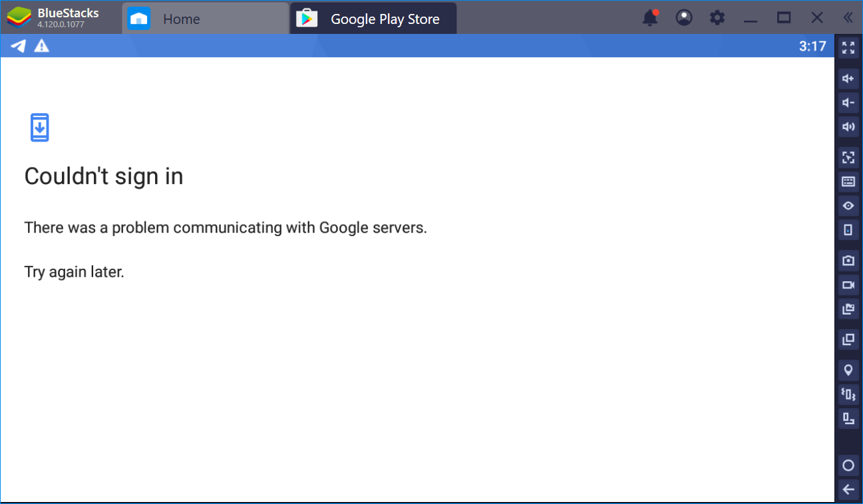
Task: Toggle the eye overlay visibility icon
Action: 848,205
